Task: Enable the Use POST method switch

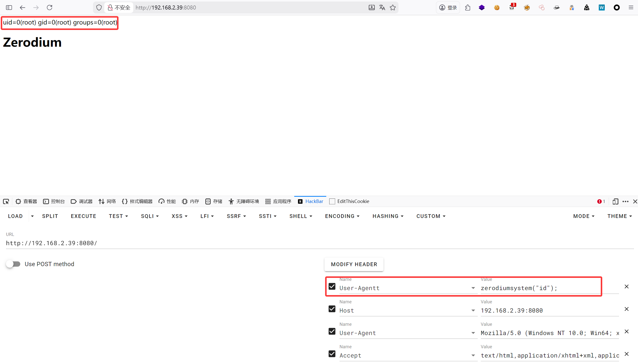Action: pyautogui.click(x=13, y=264)
